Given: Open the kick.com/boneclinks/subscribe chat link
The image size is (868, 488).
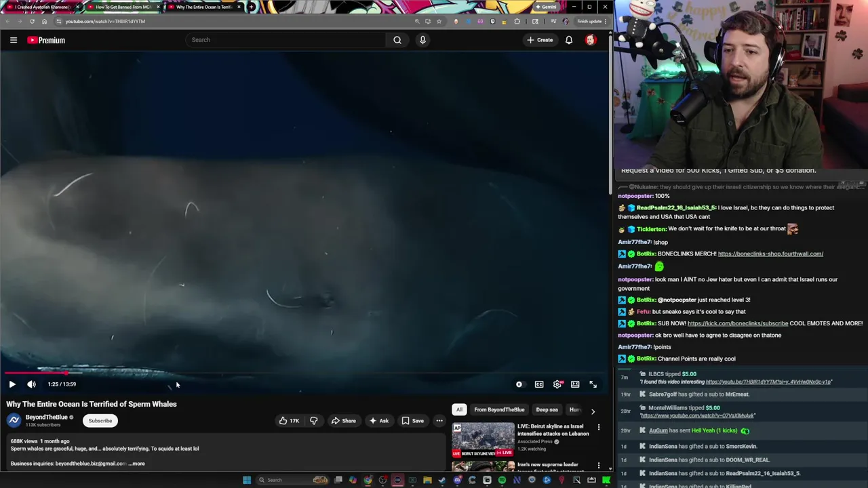Looking at the screenshot, I should click(x=738, y=323).
